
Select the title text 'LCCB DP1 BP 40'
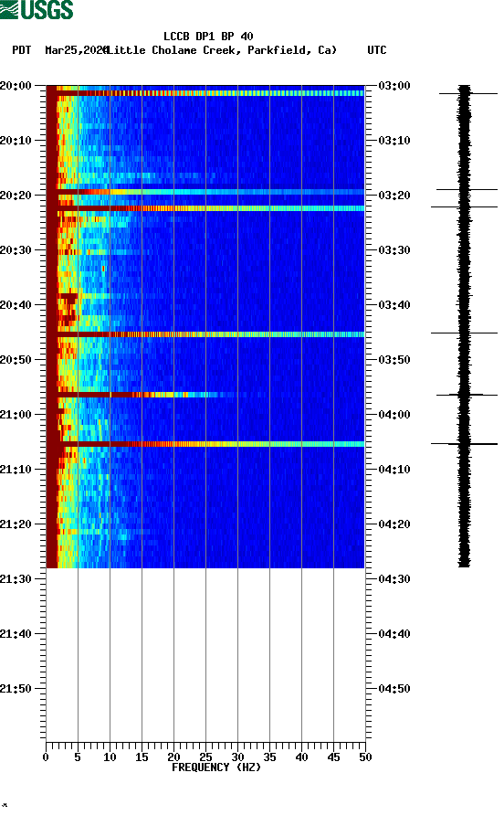point(208,37)
